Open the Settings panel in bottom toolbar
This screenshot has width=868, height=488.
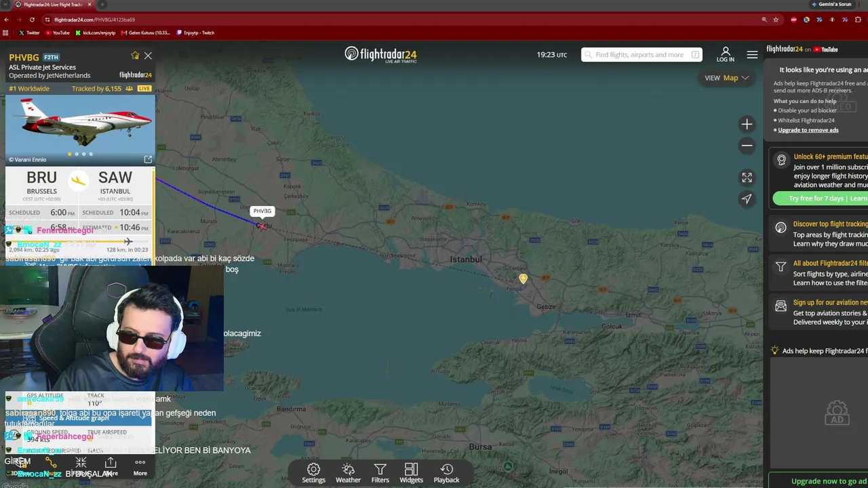click(313, 473)
